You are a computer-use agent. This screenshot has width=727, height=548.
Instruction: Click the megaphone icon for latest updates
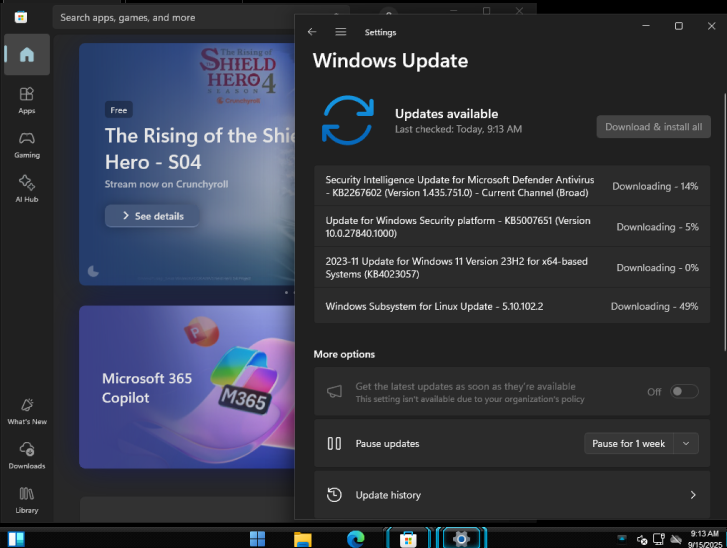[334, 392]
